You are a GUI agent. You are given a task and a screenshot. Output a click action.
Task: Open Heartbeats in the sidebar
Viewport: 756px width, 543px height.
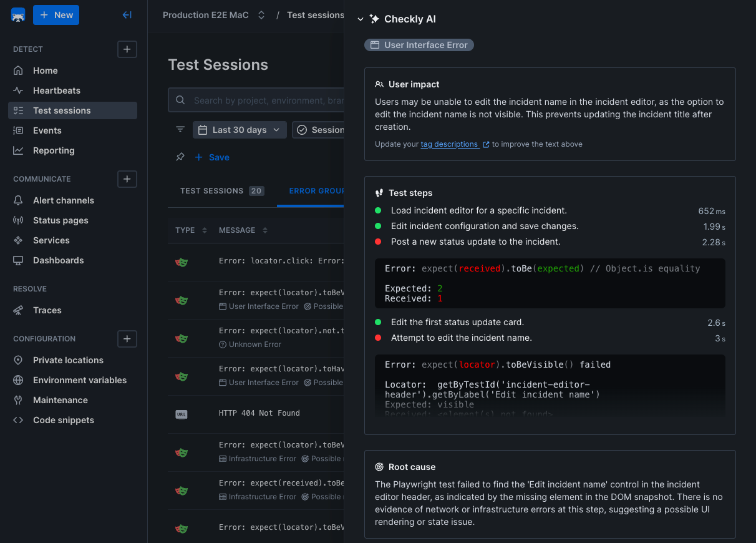coord(56,90)
